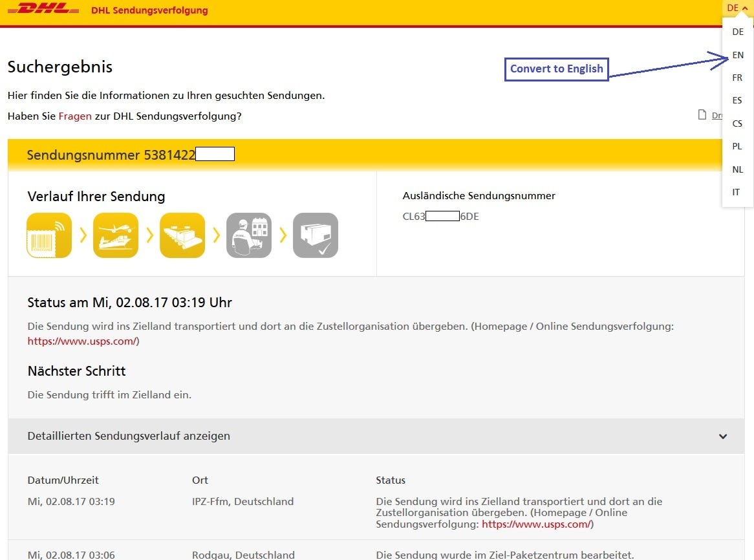Viewport: 754px width, 560px height.
Task: Click the usps.com link in the history table row
Action: 537,524
